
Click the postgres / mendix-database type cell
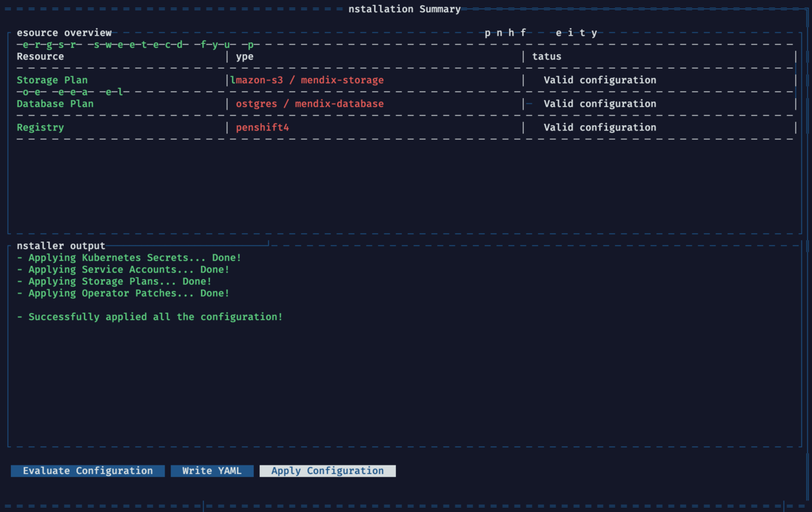coord(310,104)
